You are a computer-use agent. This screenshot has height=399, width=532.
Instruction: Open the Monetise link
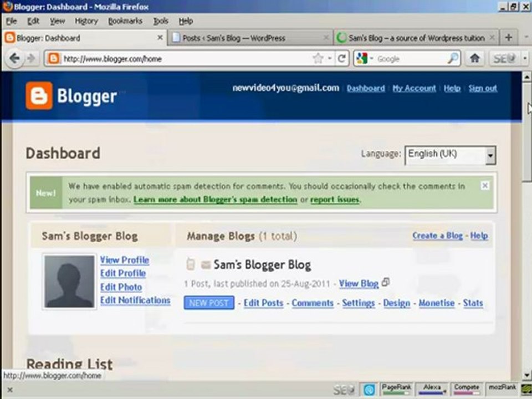coord(436,303)
